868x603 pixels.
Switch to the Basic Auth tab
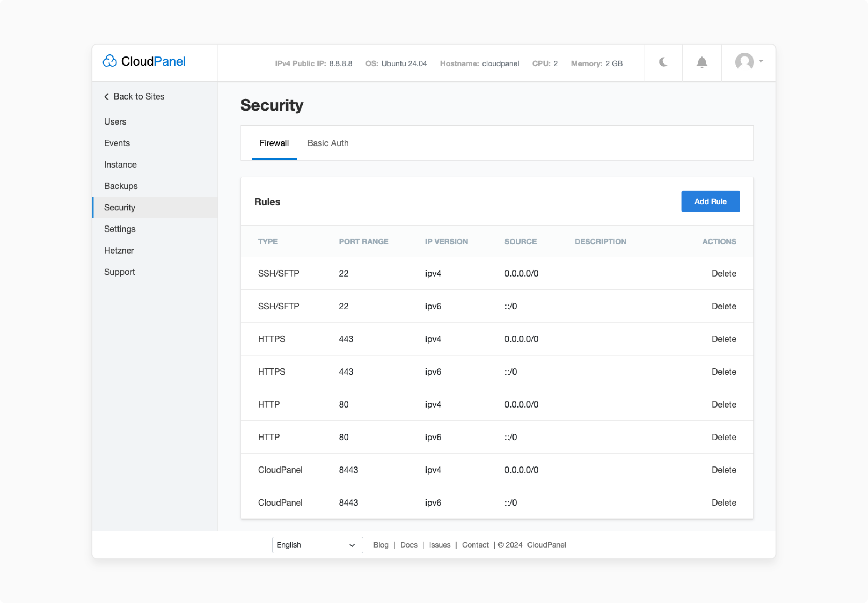(x=328, y=143)
